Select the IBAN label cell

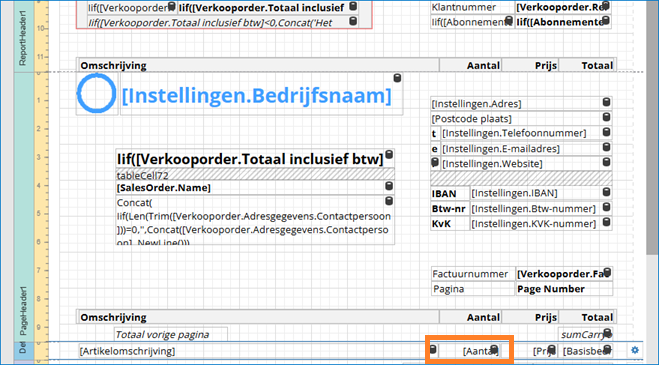click(x=450, y=193)
